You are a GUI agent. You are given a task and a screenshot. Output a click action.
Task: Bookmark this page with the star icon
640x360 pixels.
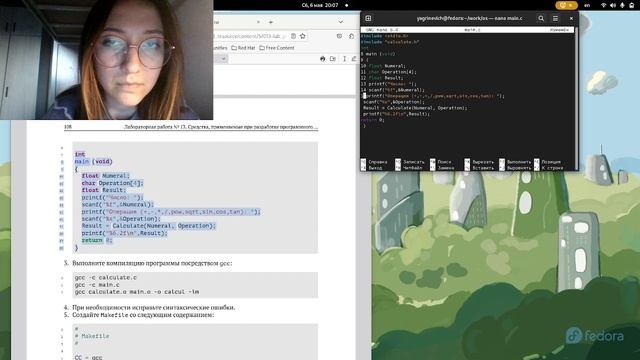click(302, 36)
